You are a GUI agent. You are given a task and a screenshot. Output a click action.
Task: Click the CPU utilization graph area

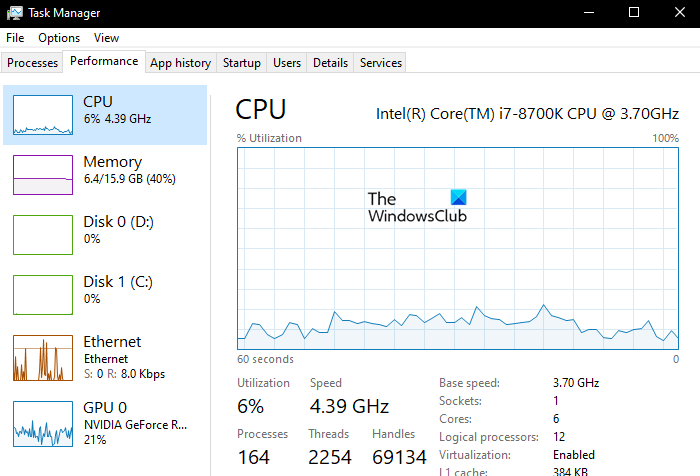457,248
